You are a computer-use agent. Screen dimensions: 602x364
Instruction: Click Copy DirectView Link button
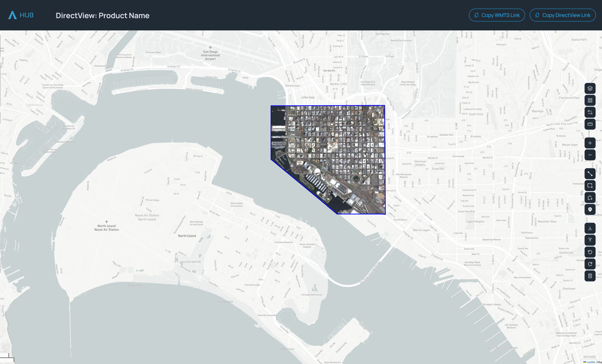(562, 15)
